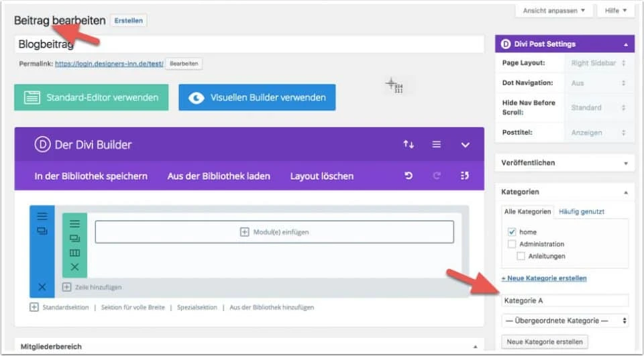The image size is (644, 356).
Task: Open the Dot Navigation dropdown
Action: 598,83
